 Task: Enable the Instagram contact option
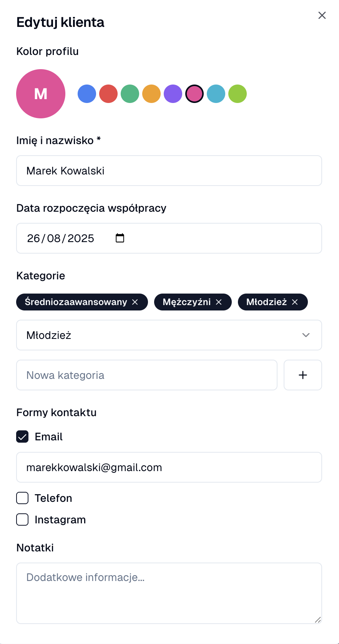22,520
